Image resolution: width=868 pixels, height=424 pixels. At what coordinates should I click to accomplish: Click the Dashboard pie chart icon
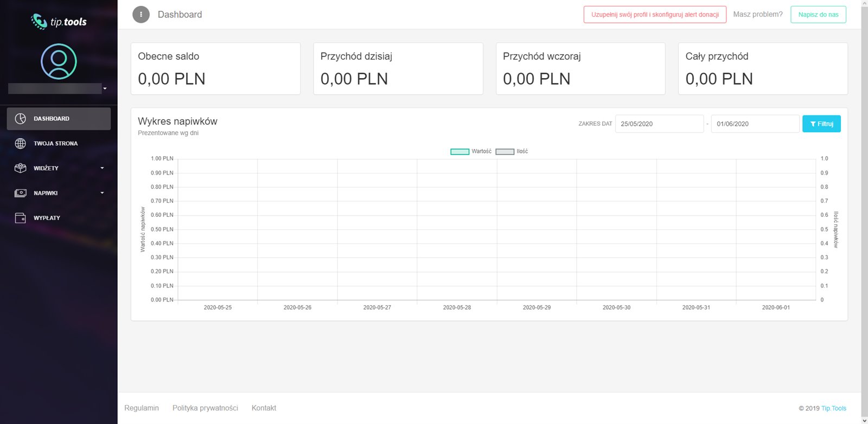tap(21, 119)
